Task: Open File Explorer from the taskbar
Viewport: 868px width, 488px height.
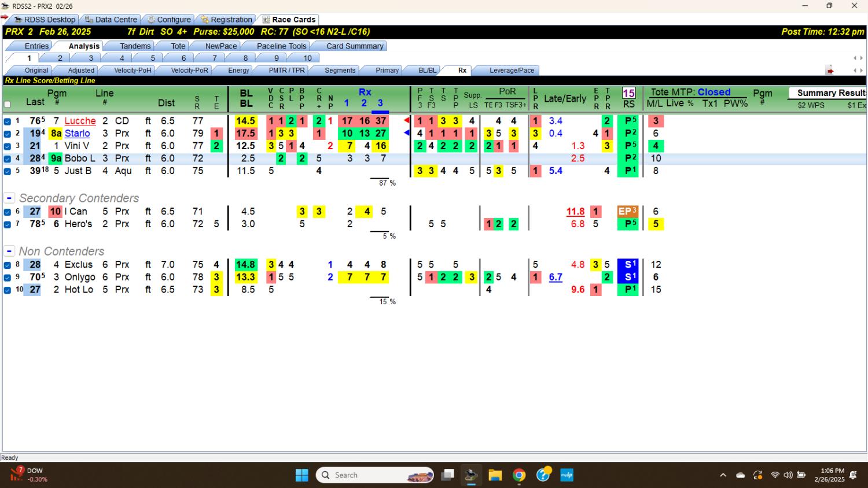Action: pos(495,475)
